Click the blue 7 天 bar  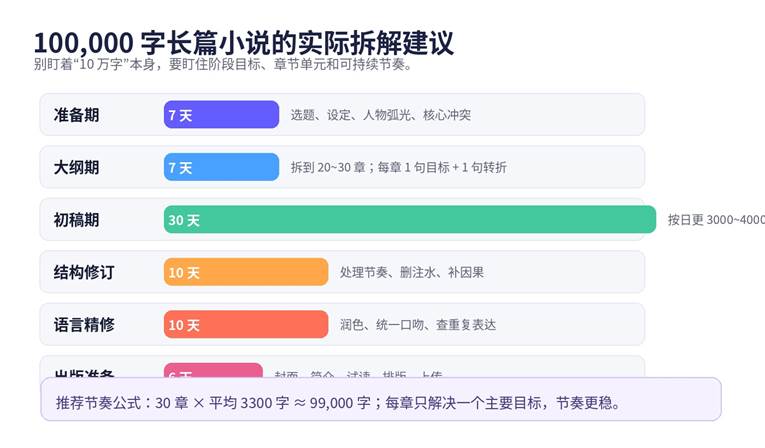coord(221,167)
